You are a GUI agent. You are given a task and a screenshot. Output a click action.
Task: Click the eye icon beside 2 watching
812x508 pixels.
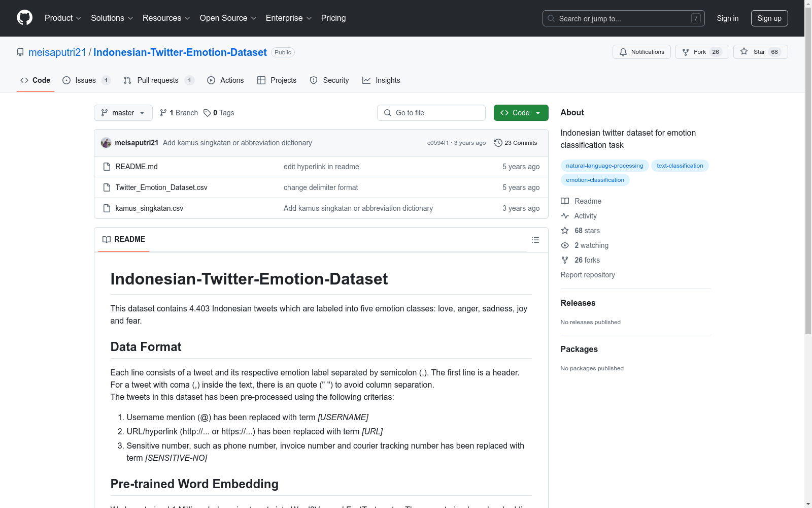pyautogui.click(x=565, y=245)
